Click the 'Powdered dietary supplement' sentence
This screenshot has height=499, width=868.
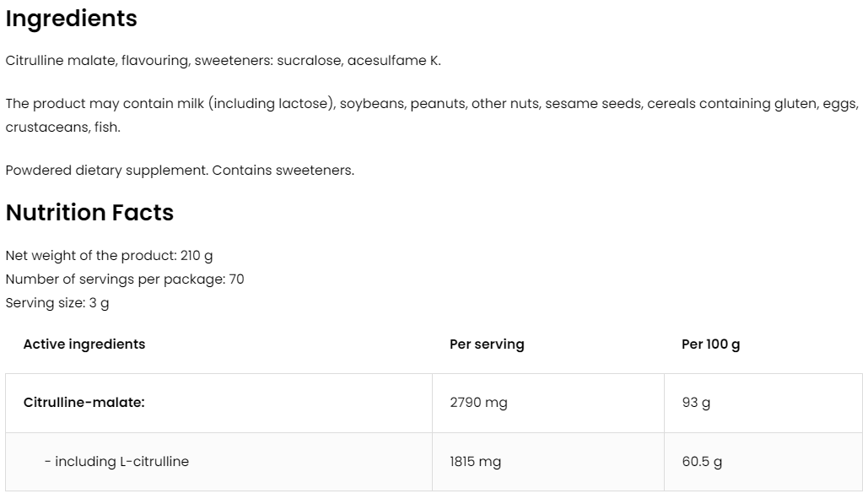click(x=180, y=171)
